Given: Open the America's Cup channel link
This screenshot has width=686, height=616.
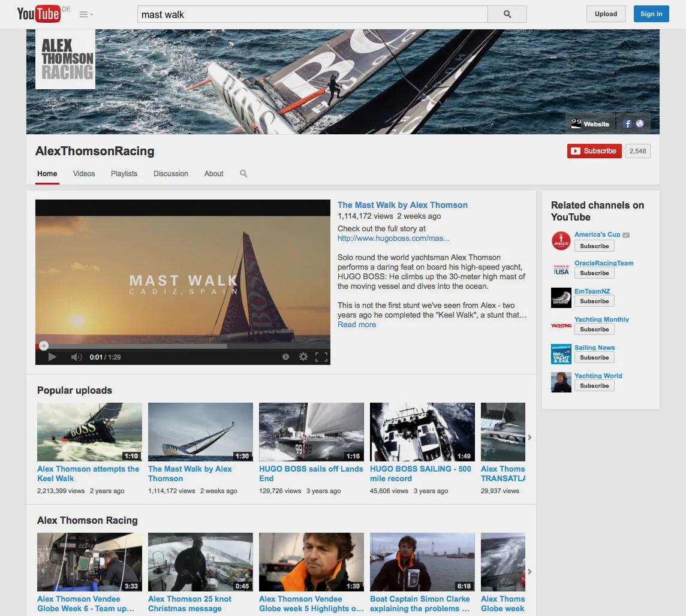Looking at the screenshot, I should [597, 234].
